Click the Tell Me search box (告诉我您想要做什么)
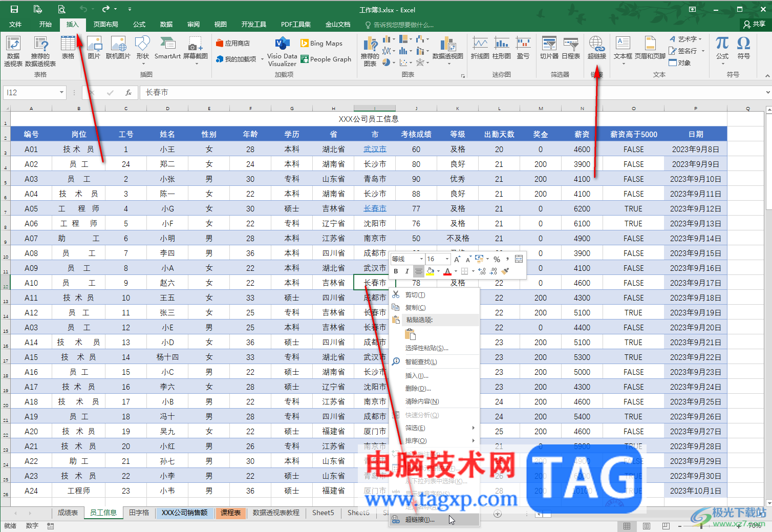This screenshot has width=772, height=532. pos(399,25)
